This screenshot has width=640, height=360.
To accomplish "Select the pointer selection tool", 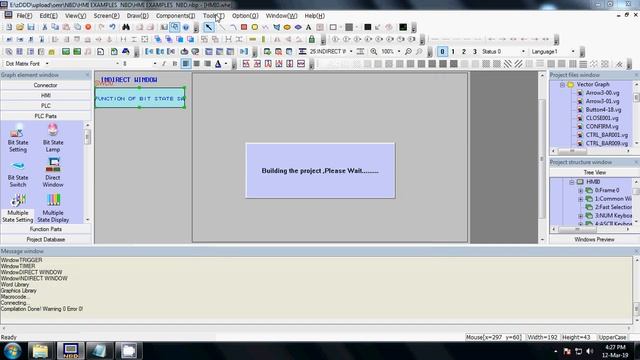I will pyautogui.click(x=209, y=27).
